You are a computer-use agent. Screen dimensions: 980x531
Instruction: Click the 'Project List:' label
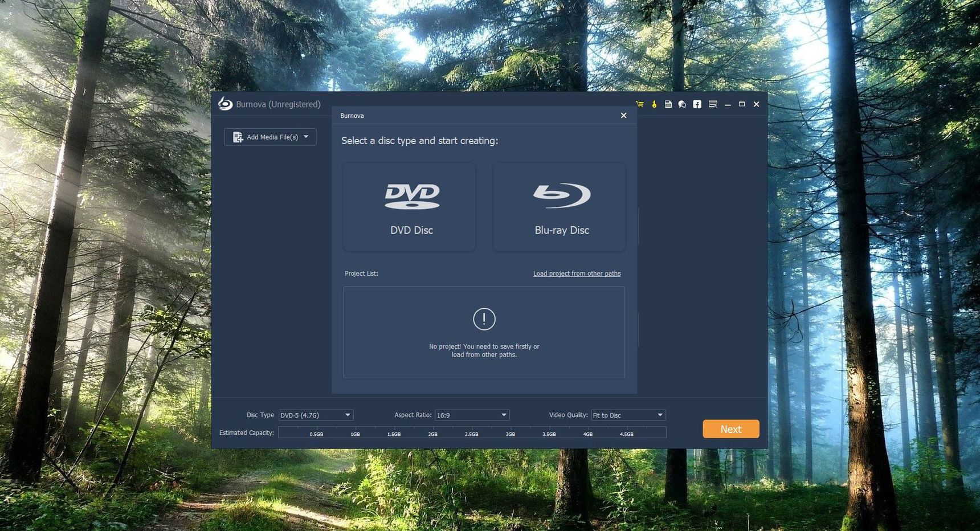[361, 273]
